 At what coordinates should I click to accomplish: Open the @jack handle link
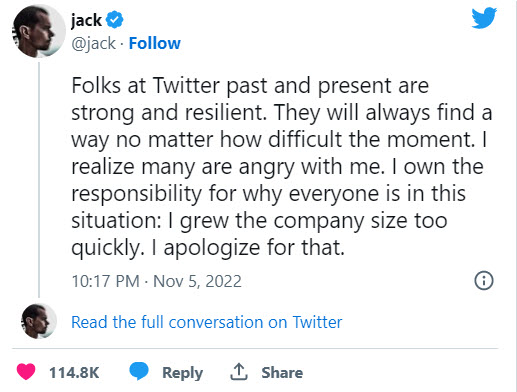[x=94, y=44]
